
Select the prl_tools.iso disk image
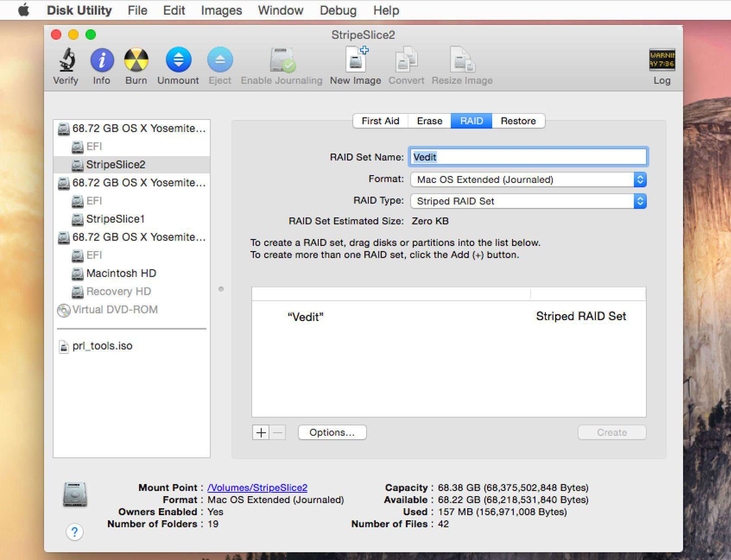pos(132,346)
